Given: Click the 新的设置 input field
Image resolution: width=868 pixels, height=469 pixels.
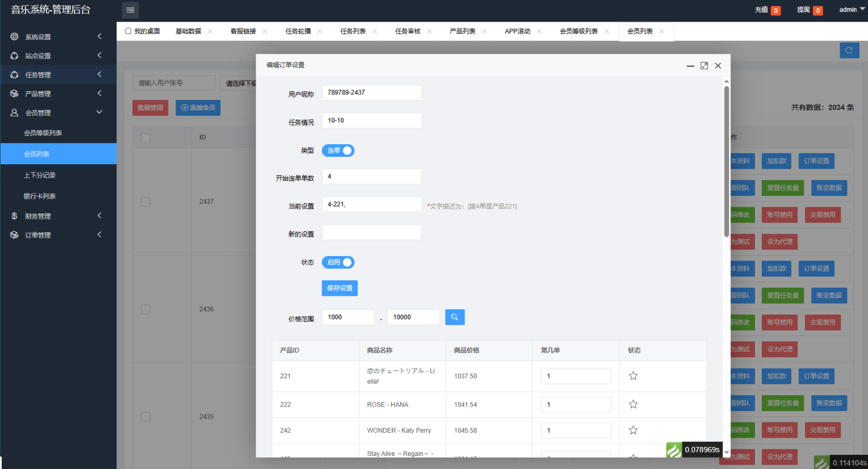Looking at the screenshot, I should pyautogui.click(x=372, y=232).
